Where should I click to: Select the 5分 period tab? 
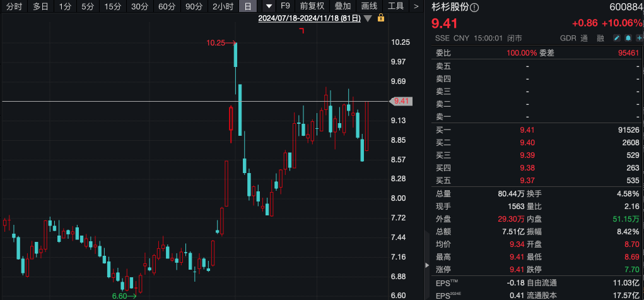pos(88,6)
